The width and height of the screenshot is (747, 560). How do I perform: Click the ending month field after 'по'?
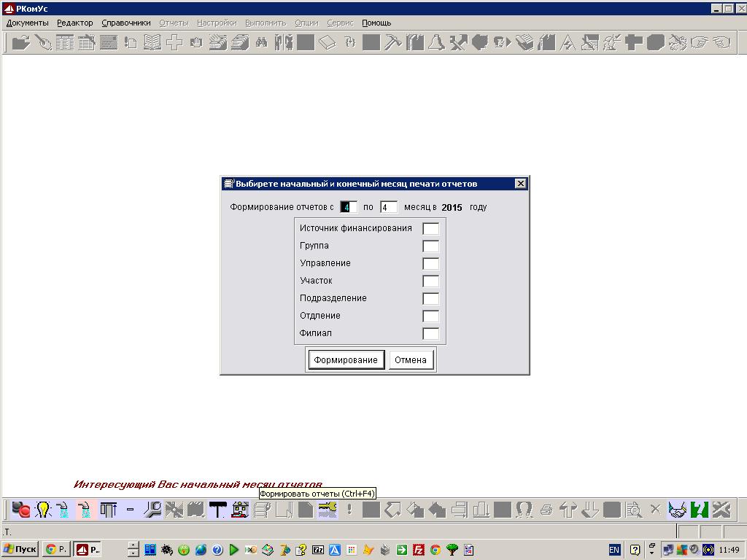(x=388, y=207)
